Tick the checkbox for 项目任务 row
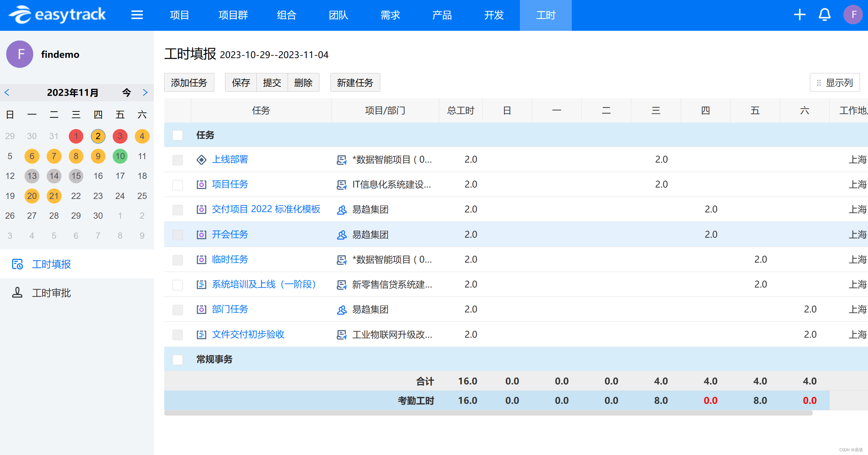 click(178, 185)
